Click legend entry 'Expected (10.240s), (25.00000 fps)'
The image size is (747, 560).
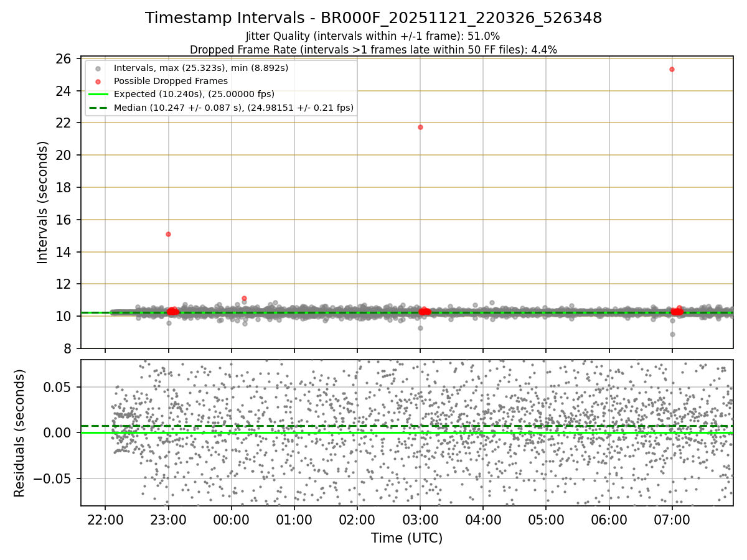point(194,95)
